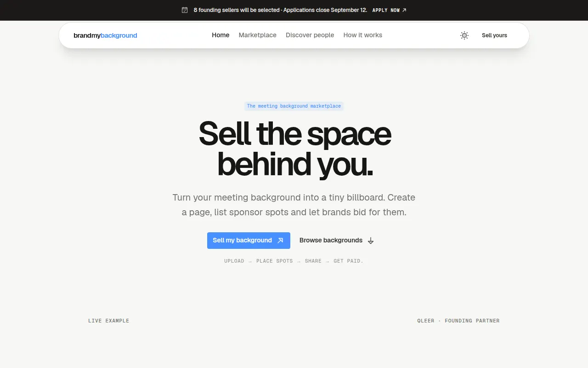This screenshot has height=368, width=588.
Task: Click the Sell my background button
Action: click(x=249, y=241)
